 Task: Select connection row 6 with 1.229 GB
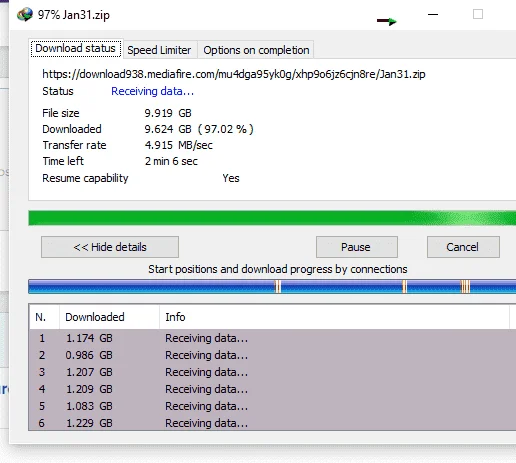(x=273, y=423)
